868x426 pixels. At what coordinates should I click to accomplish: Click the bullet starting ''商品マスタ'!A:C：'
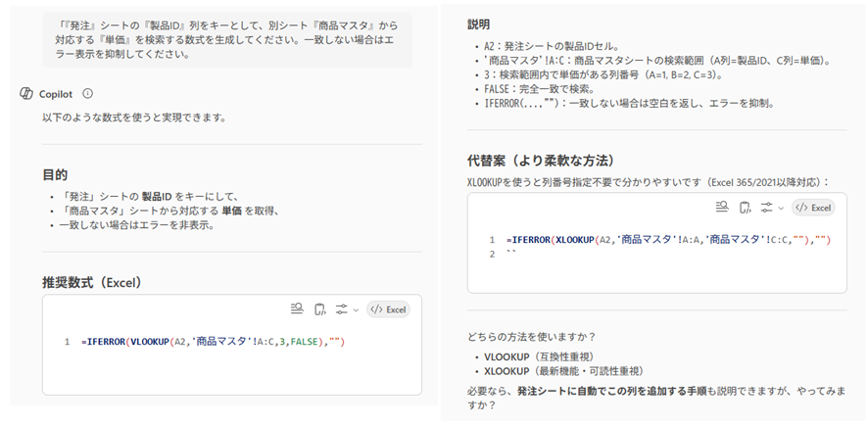(x=657, y=61)
